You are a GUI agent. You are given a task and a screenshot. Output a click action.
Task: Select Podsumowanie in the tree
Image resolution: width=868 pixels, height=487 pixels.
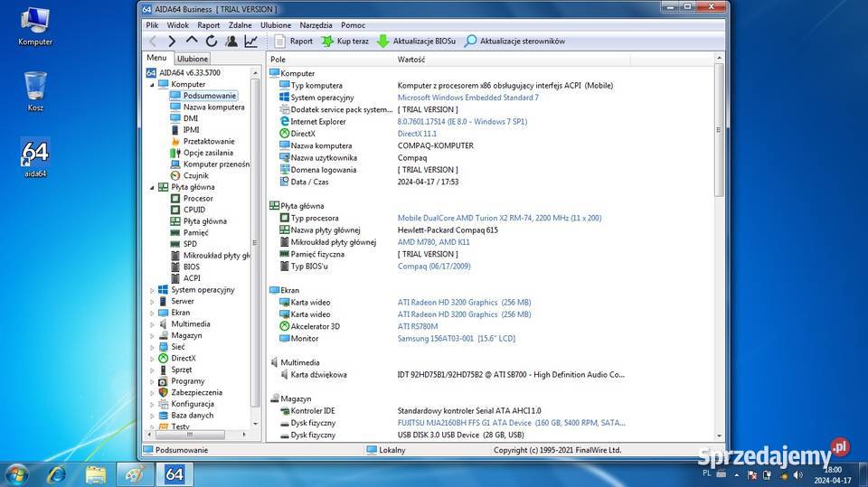pos(210,96)
